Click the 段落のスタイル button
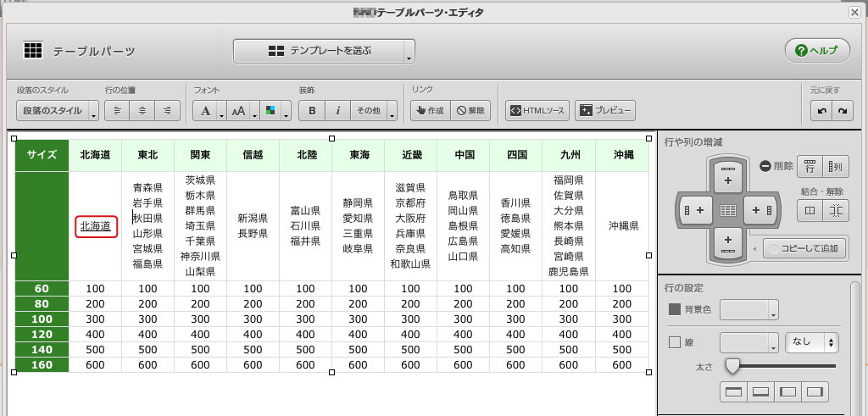 click(53, 111)
